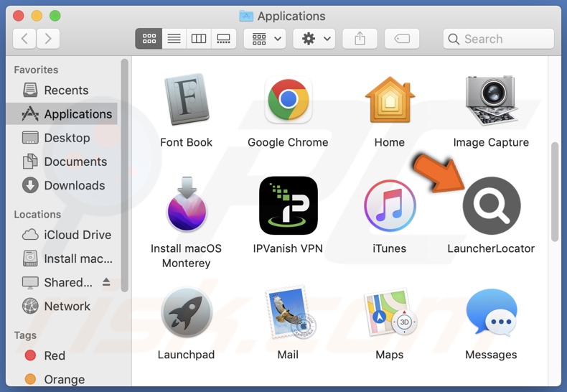Open Desktop in the sidebar
567x392 pixels.
click(x=62, y=138)
